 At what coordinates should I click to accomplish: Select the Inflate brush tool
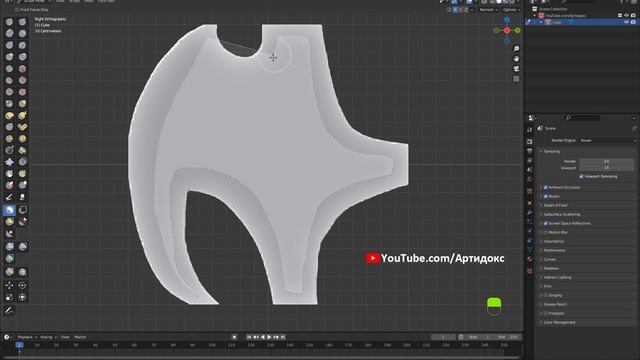[x=9, y=57]
